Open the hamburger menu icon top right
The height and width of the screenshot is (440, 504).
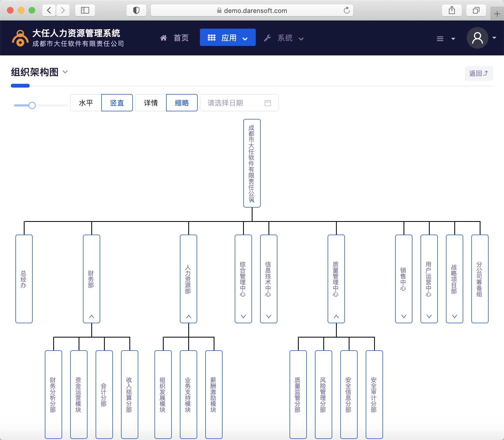[x=440, y=39]
